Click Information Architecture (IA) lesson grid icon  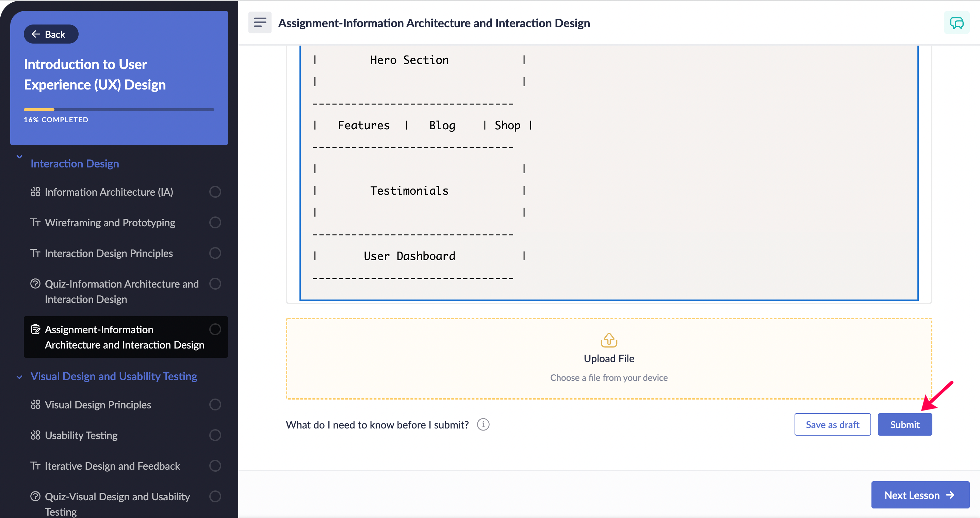[x=35, y=192]
